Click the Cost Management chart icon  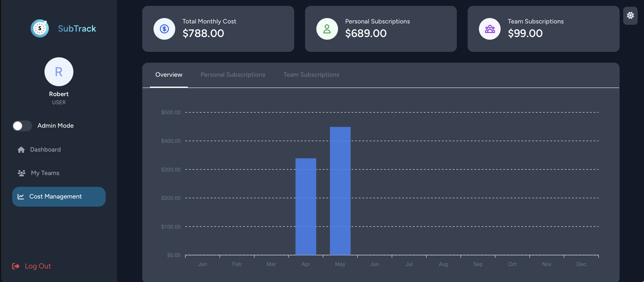[x=21, y=196]
